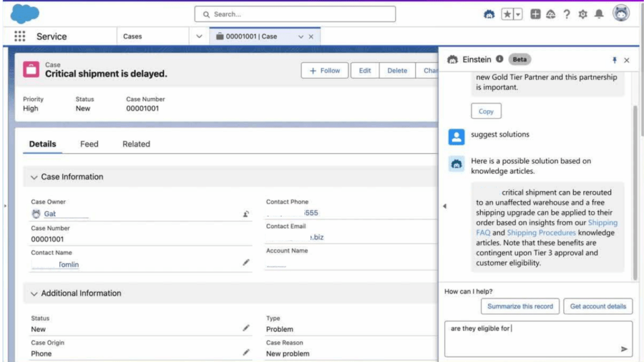Viewport: 644px width, 362px height.
Task: Click the Change Owner icon
Action: point(246,214)
